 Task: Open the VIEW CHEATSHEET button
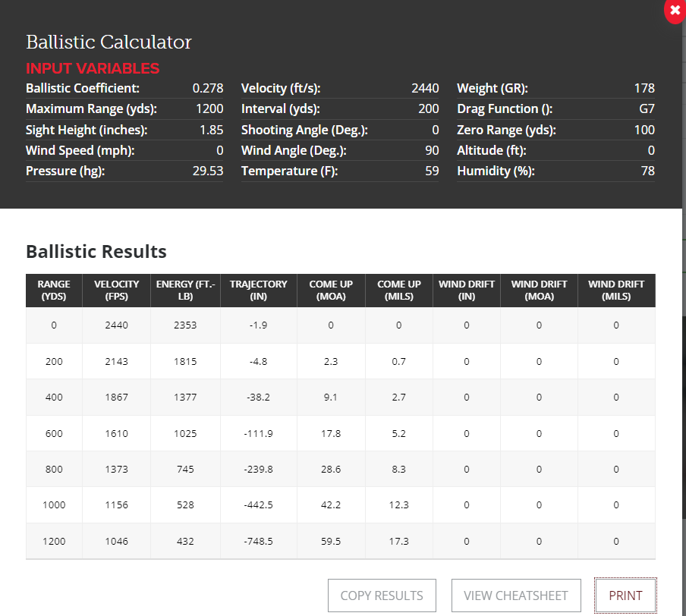click(x=515, y=596)
